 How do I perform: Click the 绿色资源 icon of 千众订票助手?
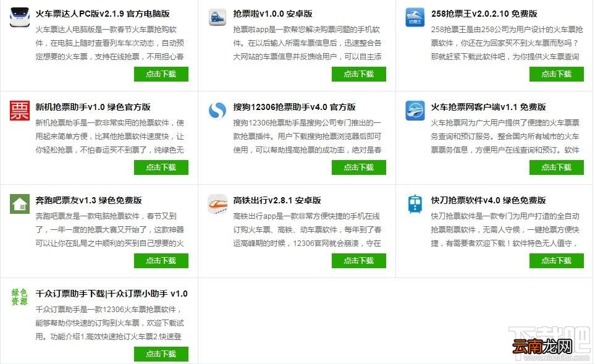[20, 297]
